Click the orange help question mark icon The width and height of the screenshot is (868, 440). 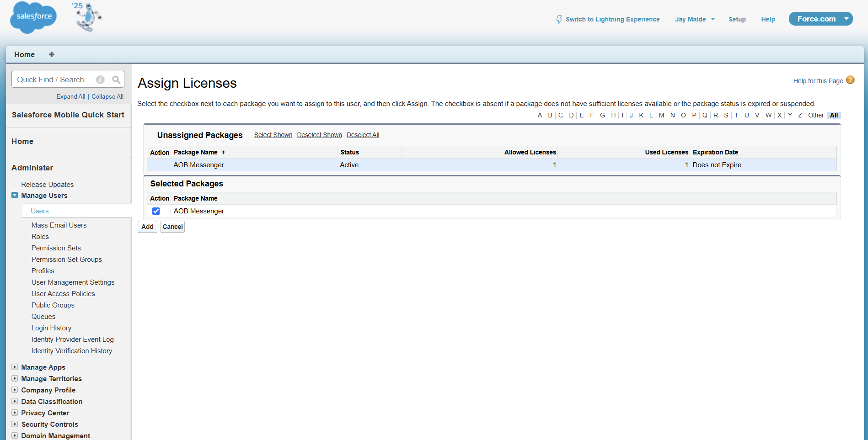850,80
